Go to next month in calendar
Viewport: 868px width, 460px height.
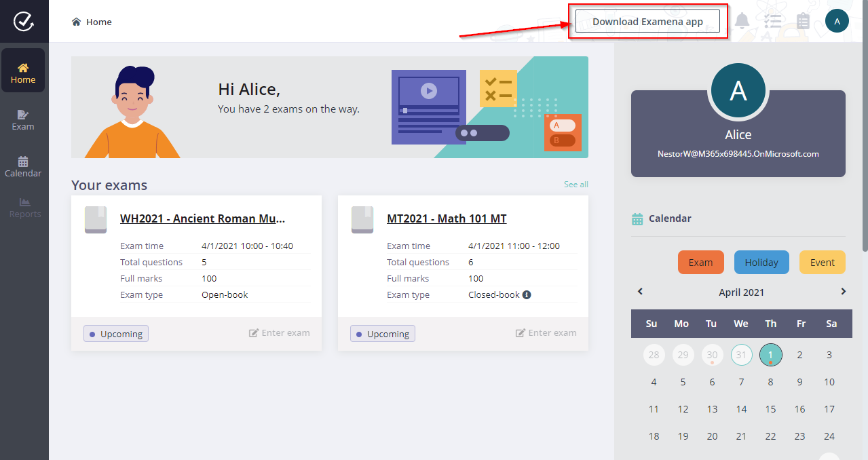(844, 292)
